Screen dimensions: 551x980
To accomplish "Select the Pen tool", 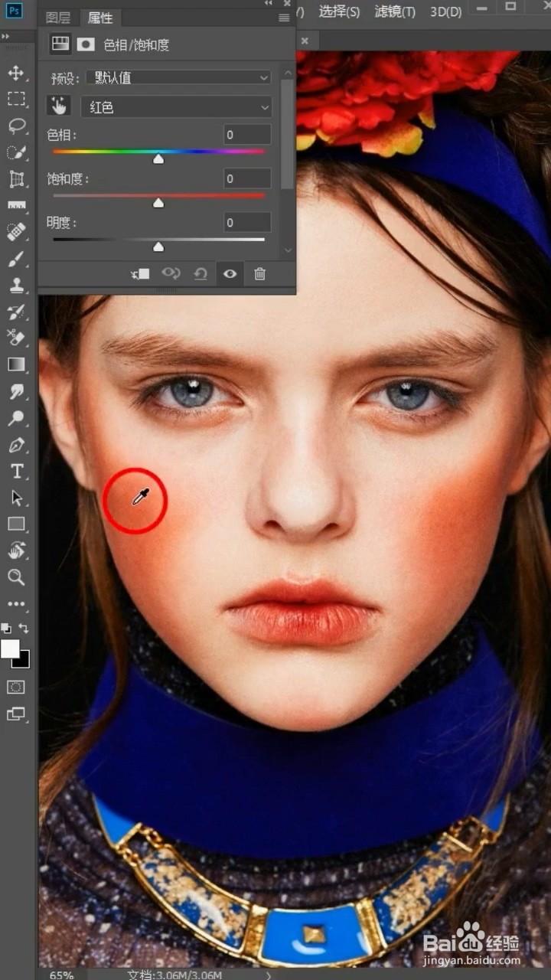I will tap(16, 445).
